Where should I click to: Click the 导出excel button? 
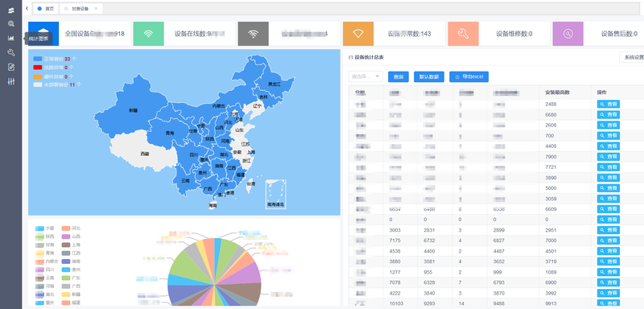click(469, 76)
